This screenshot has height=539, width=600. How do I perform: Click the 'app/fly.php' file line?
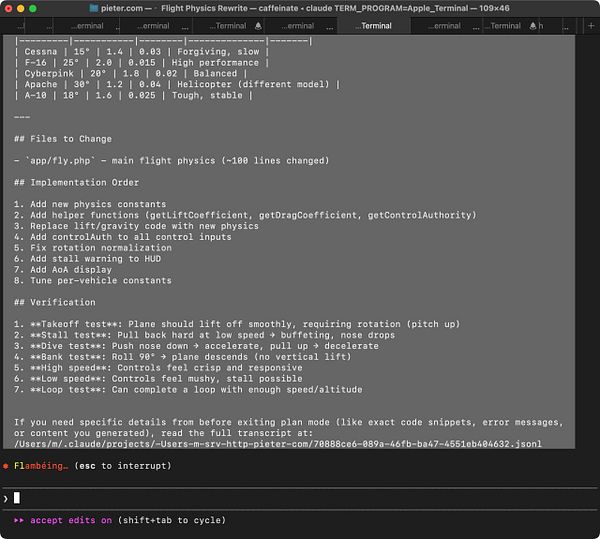click(172, 161)
